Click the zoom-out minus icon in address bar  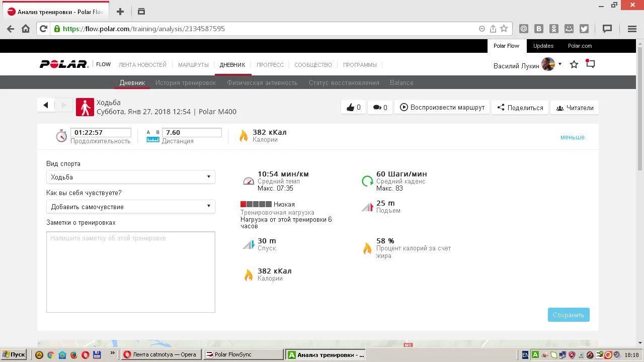[482, 29]
